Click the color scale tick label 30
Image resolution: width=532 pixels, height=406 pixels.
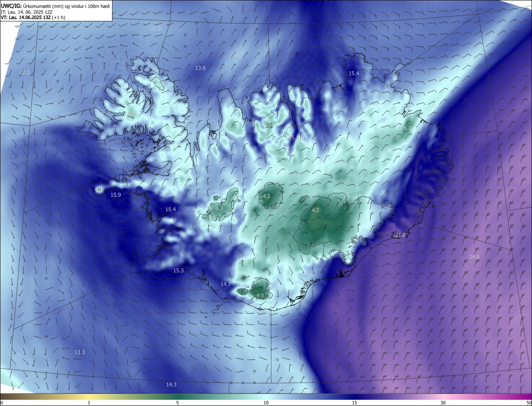coord(443,403)
